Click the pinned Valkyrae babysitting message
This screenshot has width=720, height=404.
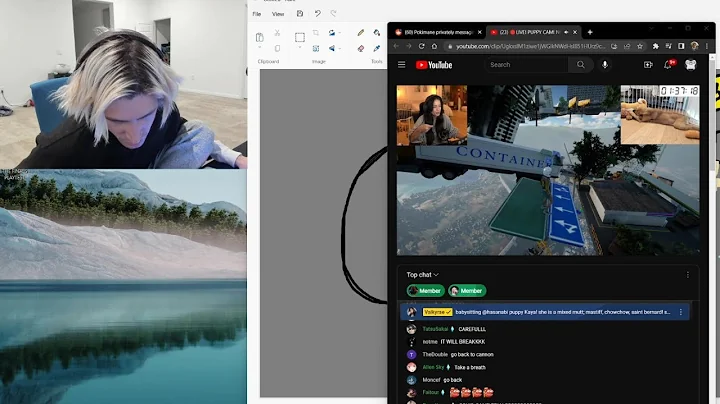(x=545, y=312)
